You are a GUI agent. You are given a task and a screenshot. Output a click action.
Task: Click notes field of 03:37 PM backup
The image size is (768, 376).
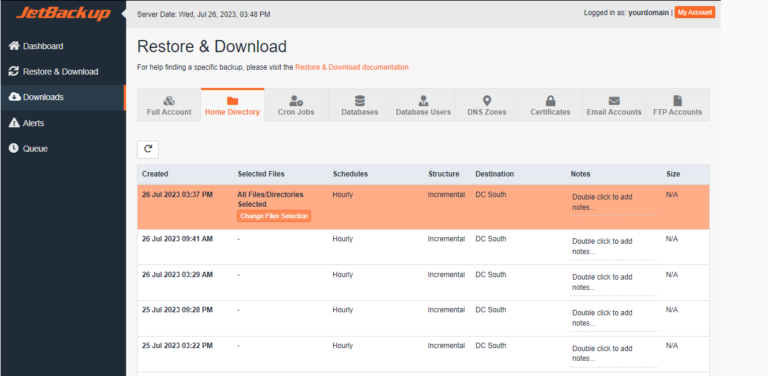613,203
